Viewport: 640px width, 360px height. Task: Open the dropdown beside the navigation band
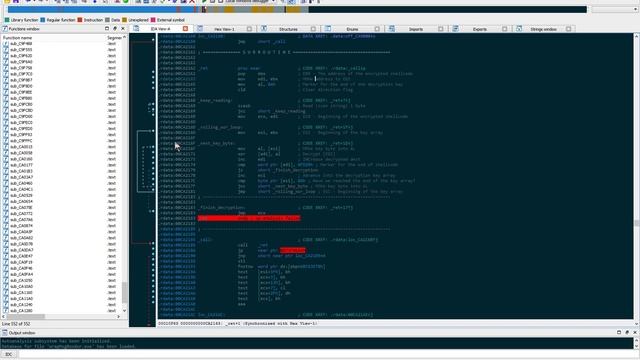(636, 9)
